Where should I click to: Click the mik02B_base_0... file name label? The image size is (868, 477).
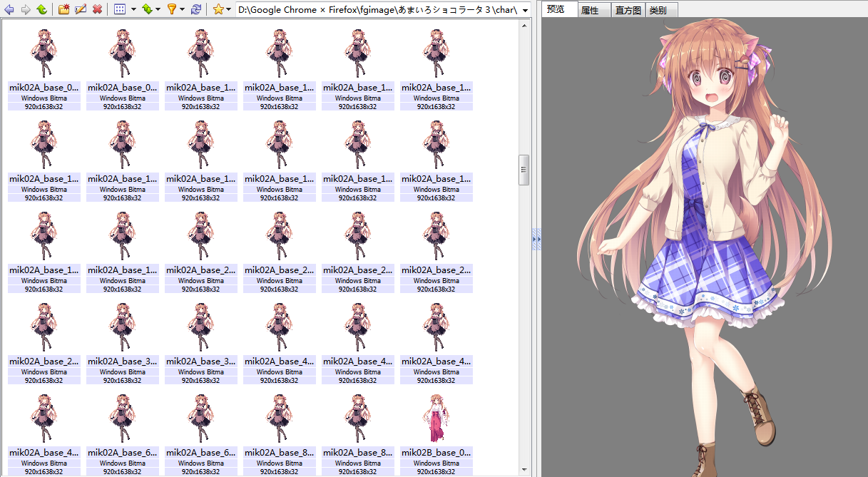pyautogui.click(x=436, y=452)
